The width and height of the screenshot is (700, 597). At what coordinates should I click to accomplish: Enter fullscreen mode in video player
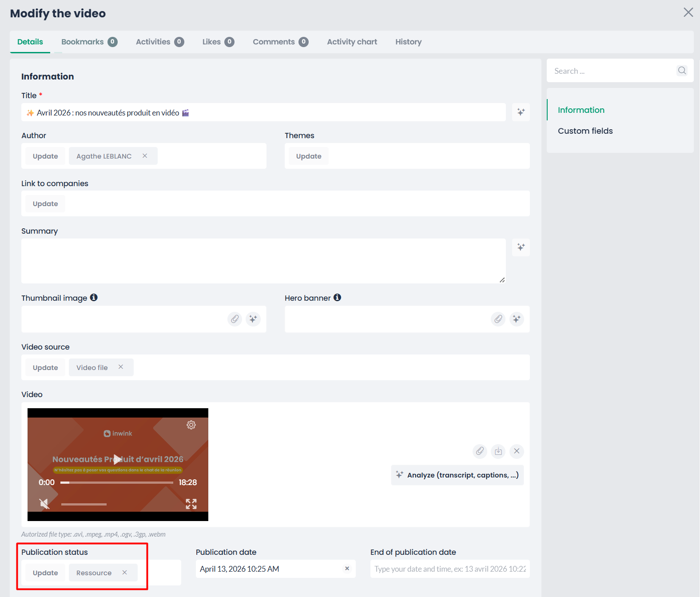(191, 504)
